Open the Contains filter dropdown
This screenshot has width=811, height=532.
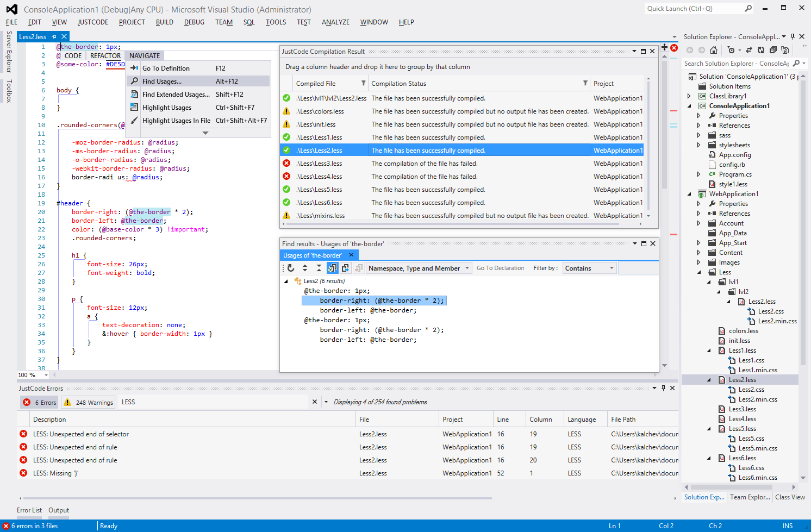point(590,268)
